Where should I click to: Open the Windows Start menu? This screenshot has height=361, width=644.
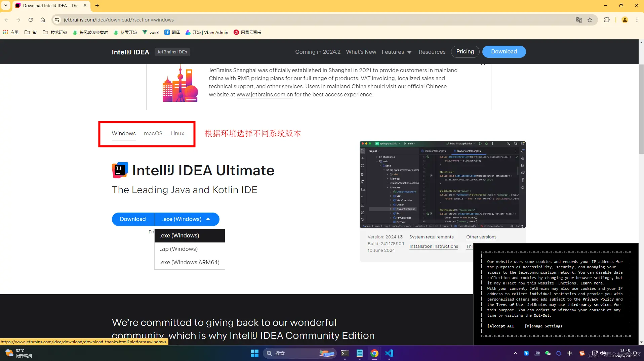[x=254, y=353]
